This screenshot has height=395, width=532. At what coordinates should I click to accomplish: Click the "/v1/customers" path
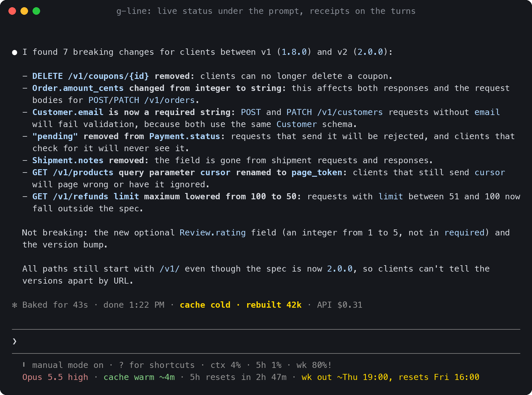tap(350, 112)
